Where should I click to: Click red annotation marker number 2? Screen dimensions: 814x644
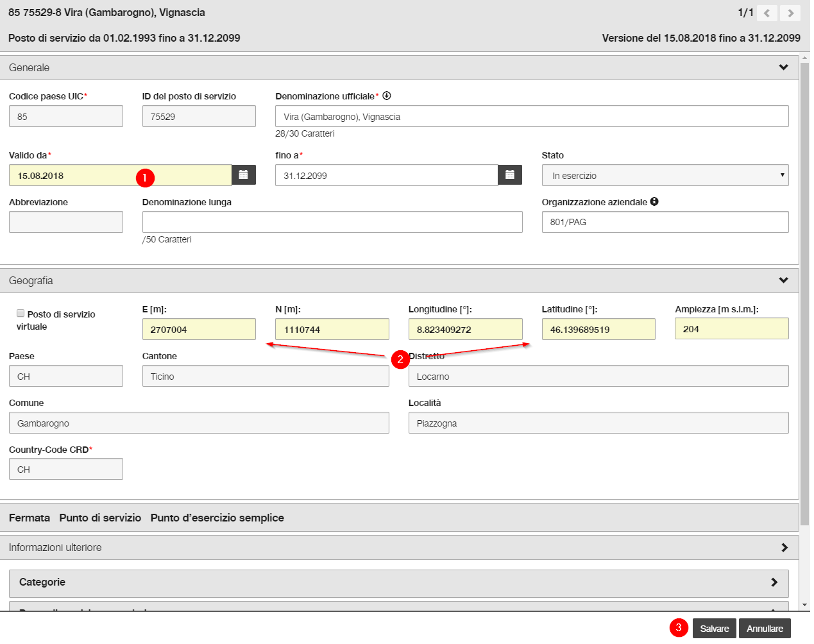400,360
